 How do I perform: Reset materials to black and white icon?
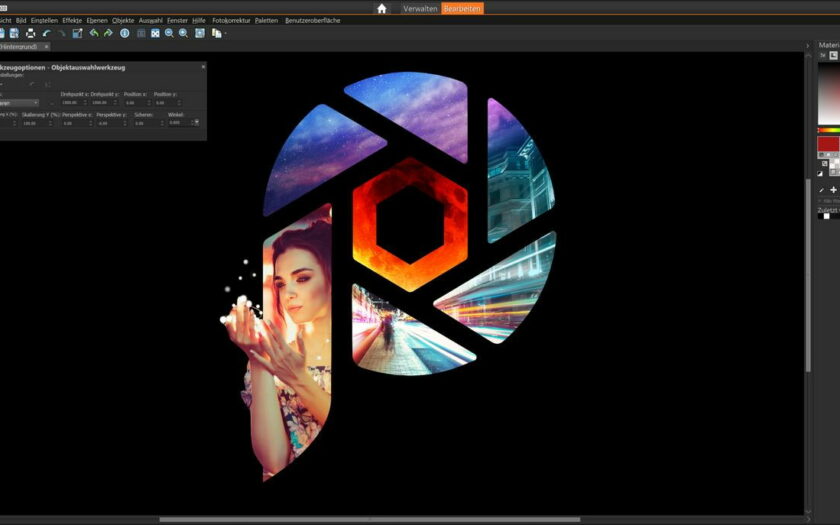(820, 174)
